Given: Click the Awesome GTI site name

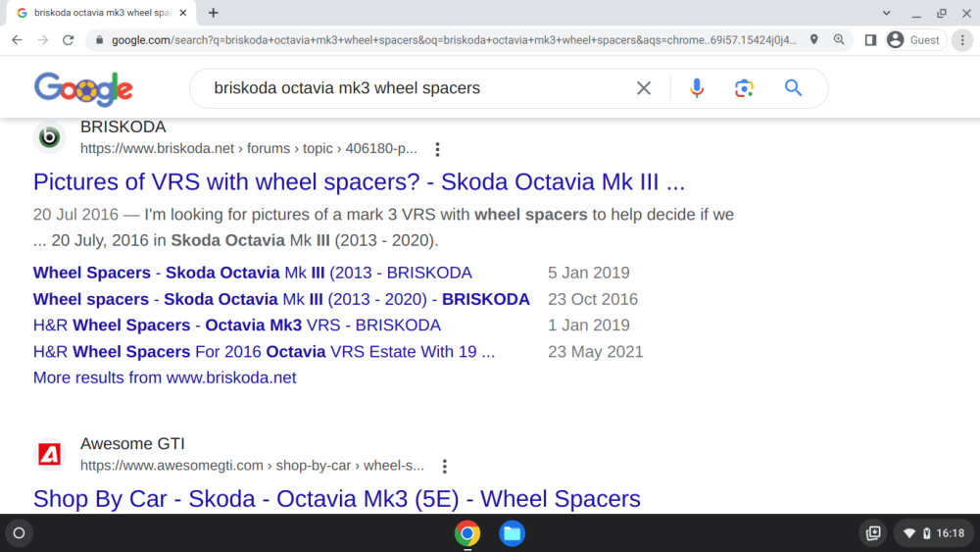Looking at the screenshot, I should point(132,444).
